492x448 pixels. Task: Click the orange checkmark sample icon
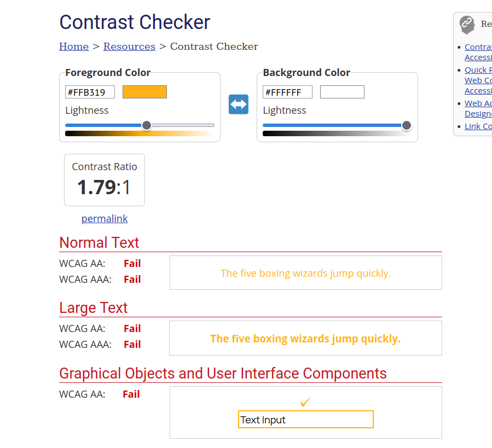305,402
